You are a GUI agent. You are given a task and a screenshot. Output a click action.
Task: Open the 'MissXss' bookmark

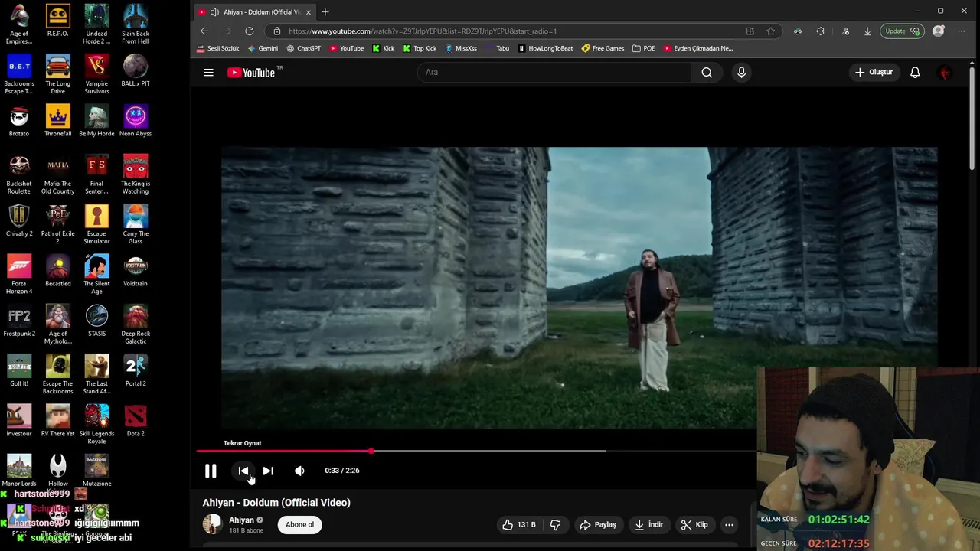[x=461, y=48]
